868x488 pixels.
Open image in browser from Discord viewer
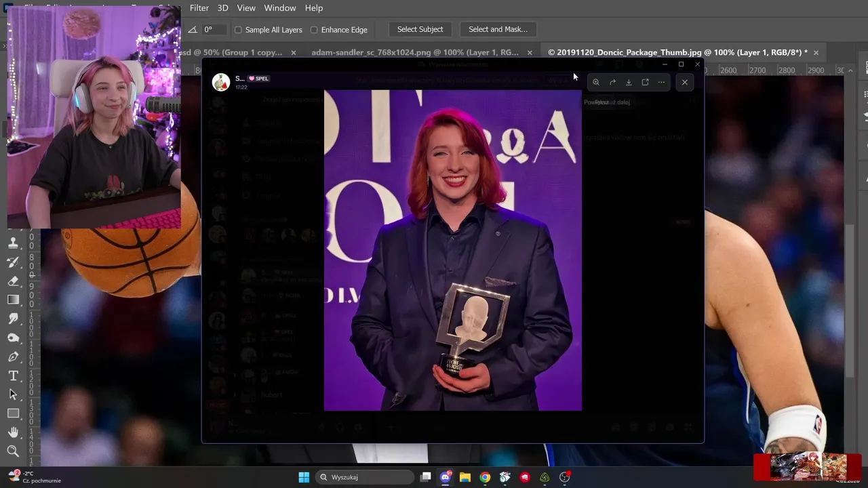pyautogui.click(x=645, y=82)
